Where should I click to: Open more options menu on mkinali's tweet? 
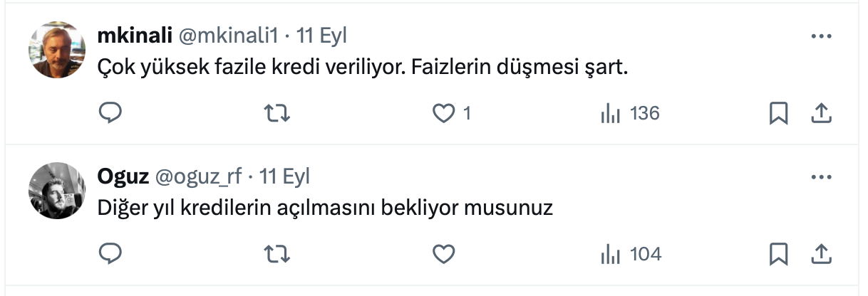(822, 36)
